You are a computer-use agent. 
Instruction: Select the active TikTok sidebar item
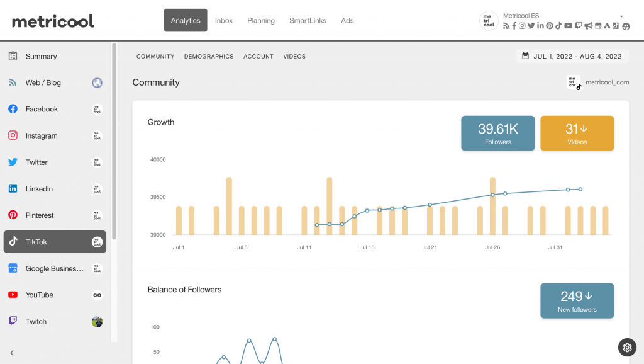55,242
